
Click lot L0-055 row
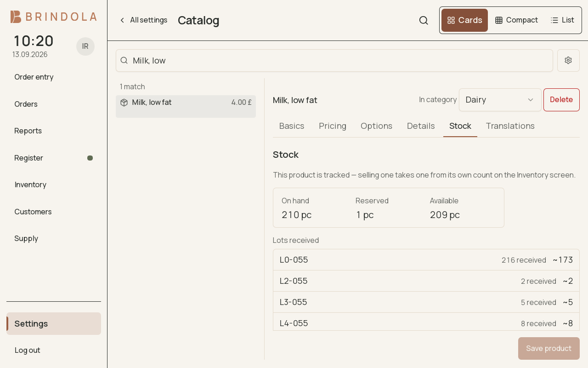[426, 260]
